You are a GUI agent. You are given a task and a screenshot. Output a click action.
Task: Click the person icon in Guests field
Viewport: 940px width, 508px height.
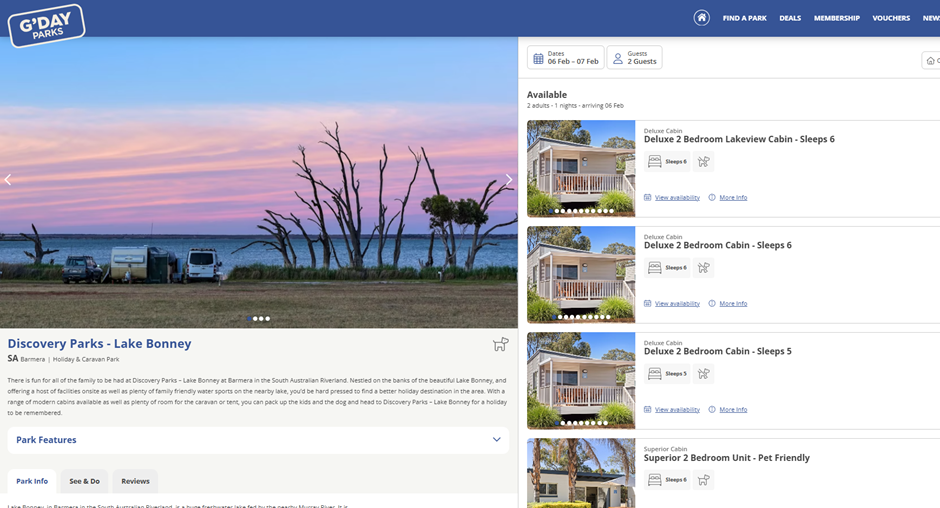click(617, 58)
